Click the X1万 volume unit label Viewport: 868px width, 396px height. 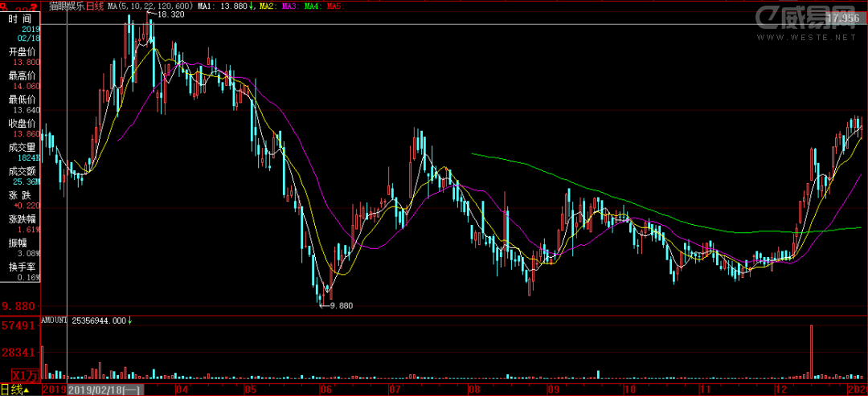tap(24, 375)
